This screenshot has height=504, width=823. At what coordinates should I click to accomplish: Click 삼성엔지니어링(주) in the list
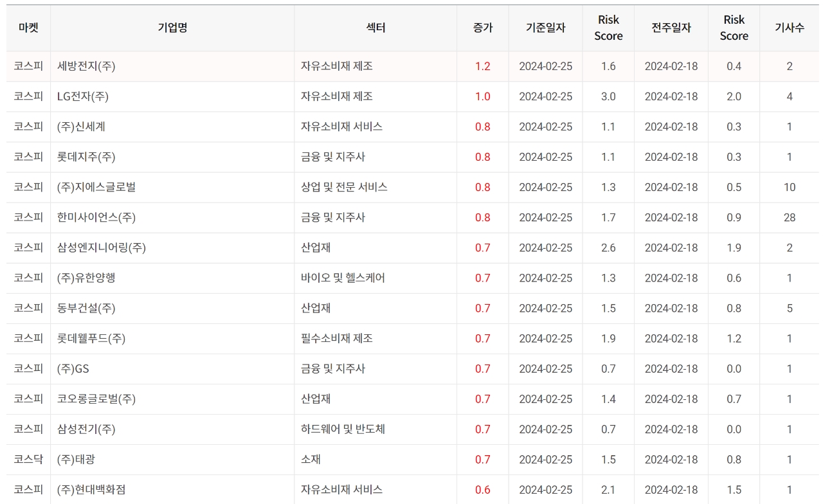tap(102, 248)
